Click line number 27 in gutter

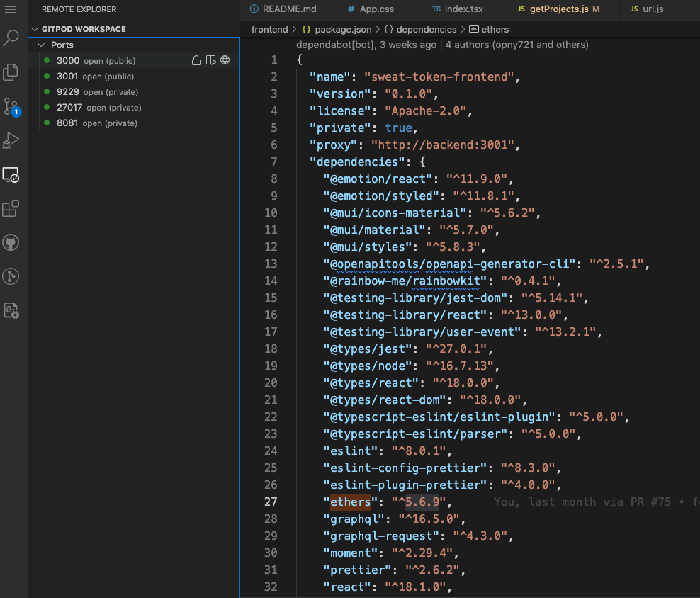click(271, 502)
